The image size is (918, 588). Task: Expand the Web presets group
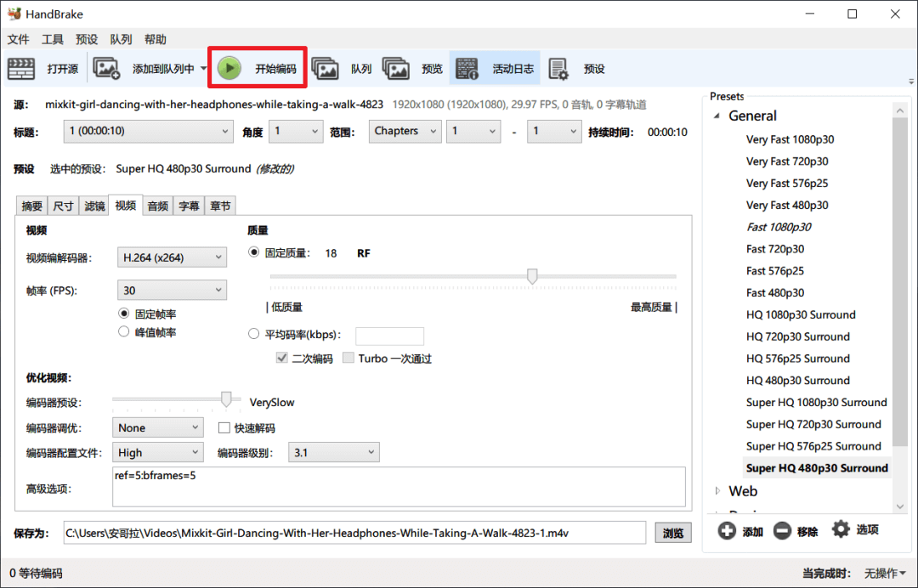point(717,491)
